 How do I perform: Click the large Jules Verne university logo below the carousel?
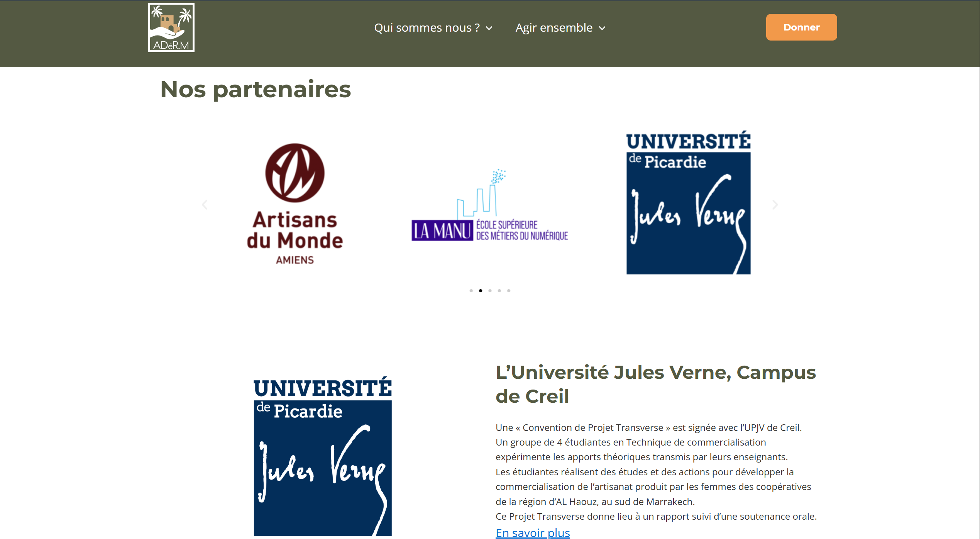323,456
